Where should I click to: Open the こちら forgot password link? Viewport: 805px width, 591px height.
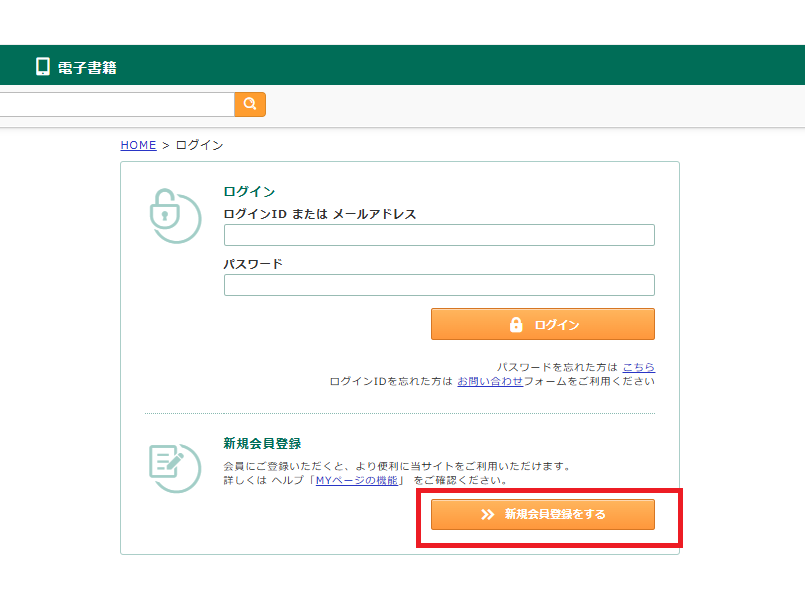[638, 367]
